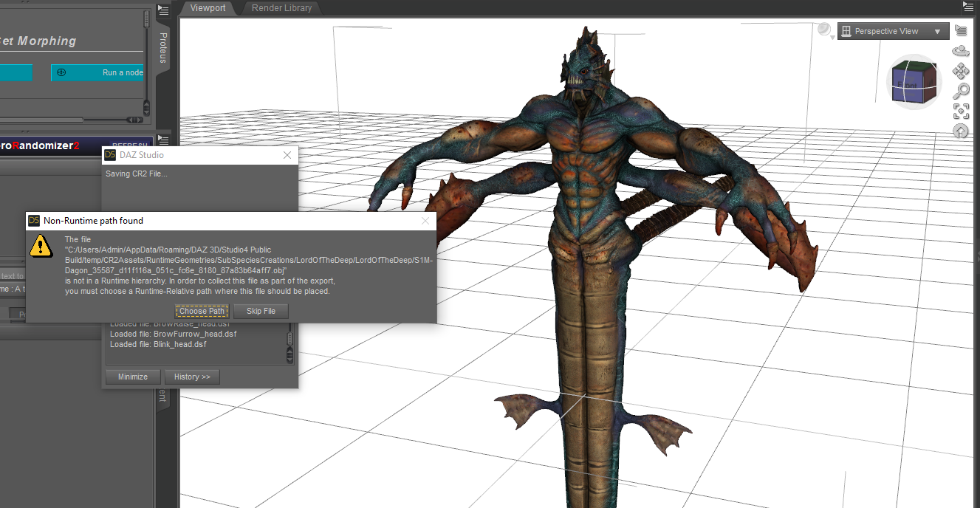
Task: Click the file path text in the warning
Action: (x=249, y=261)
